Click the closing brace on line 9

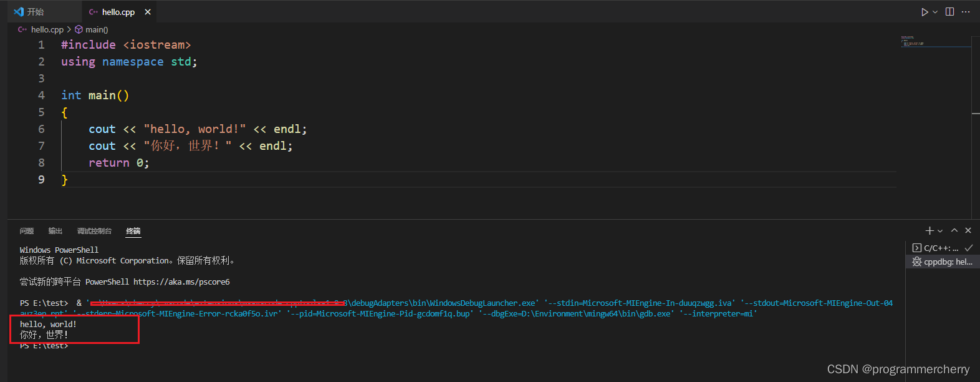pos(64,180)
